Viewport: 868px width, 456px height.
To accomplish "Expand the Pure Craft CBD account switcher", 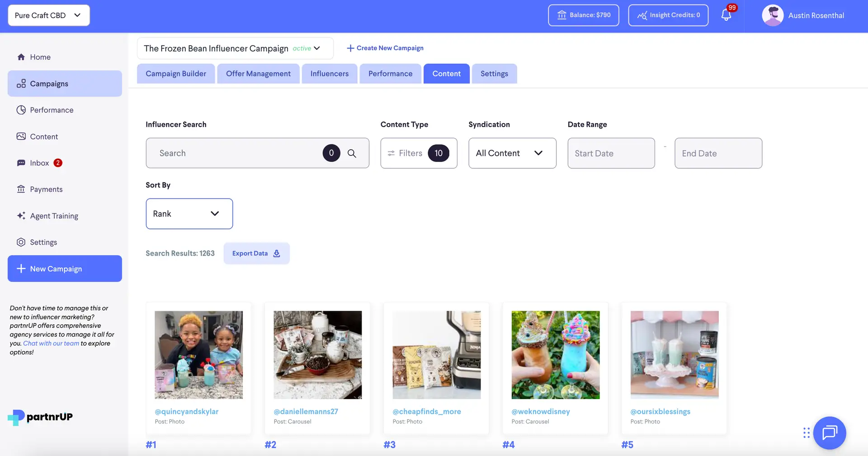I will point(48,15).
